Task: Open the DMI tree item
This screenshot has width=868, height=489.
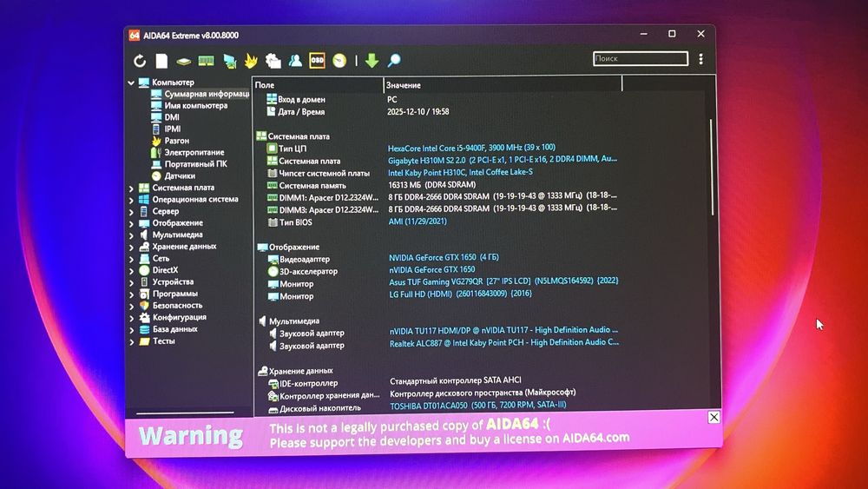Action: click(172, 117)
